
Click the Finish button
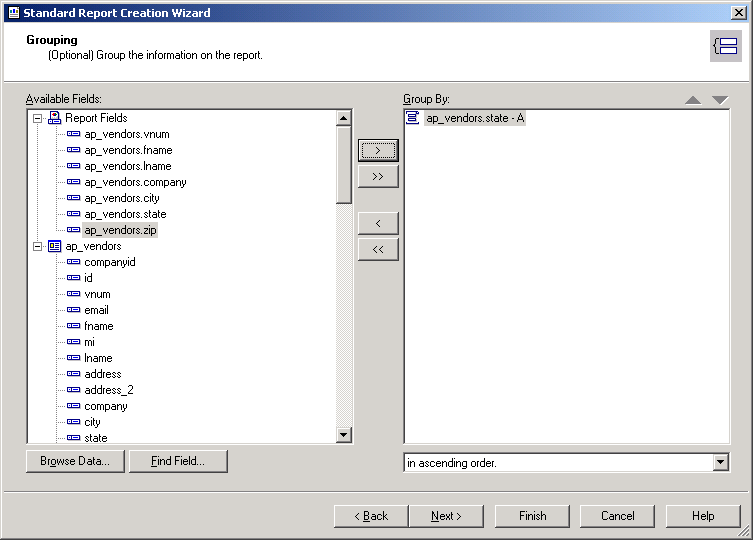(x=532, y=516)
